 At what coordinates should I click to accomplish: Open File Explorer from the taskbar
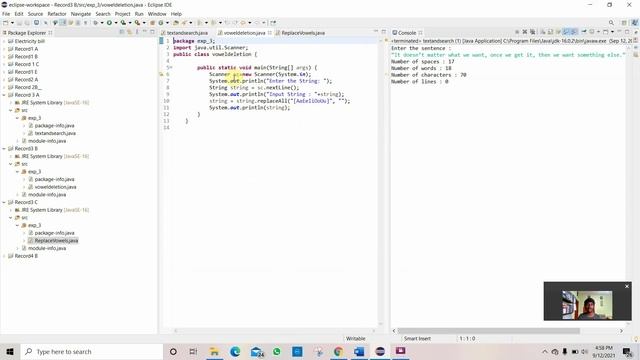[214, 351]
